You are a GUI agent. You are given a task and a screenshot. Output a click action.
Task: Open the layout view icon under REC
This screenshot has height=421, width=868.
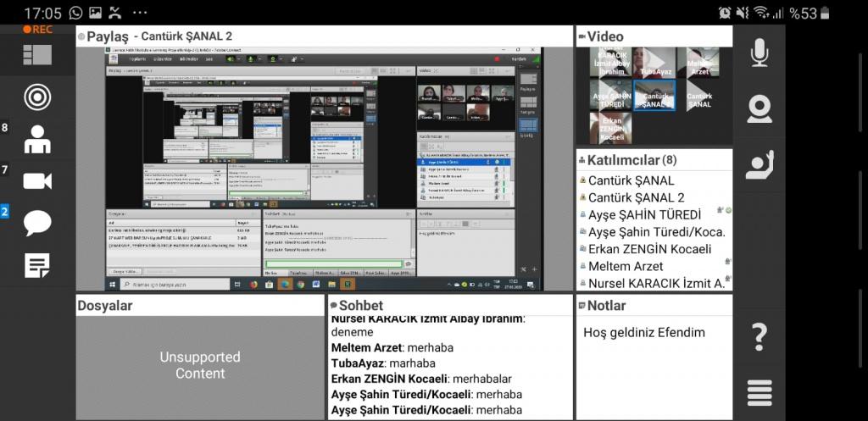click(37, 55)
